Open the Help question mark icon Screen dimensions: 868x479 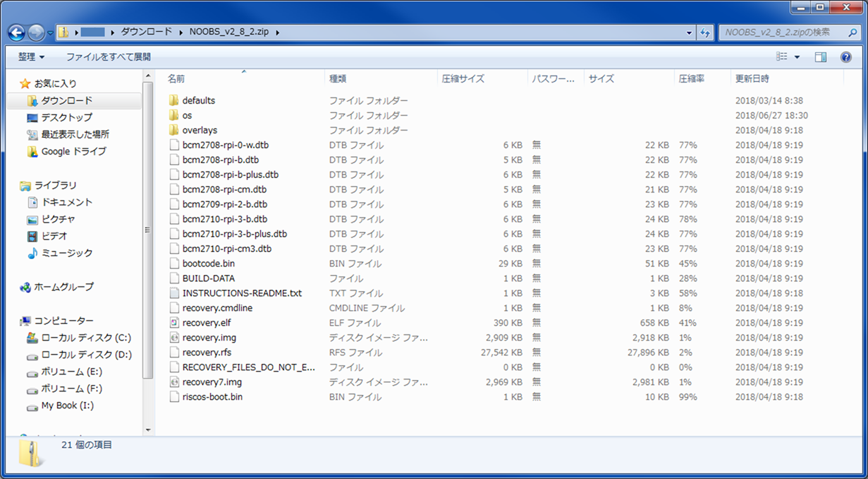846,57
